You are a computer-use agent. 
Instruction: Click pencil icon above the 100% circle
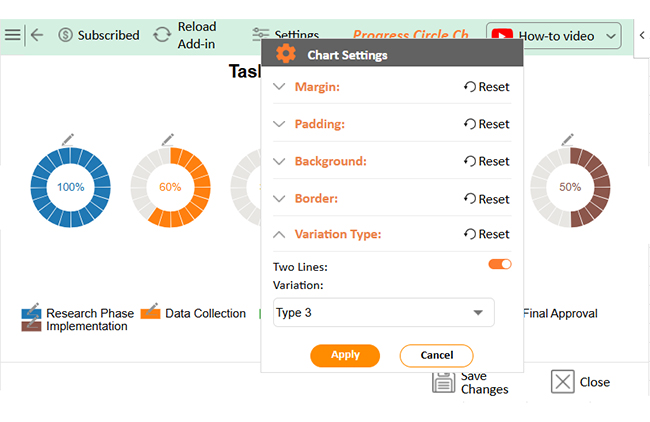pos(68,139)
